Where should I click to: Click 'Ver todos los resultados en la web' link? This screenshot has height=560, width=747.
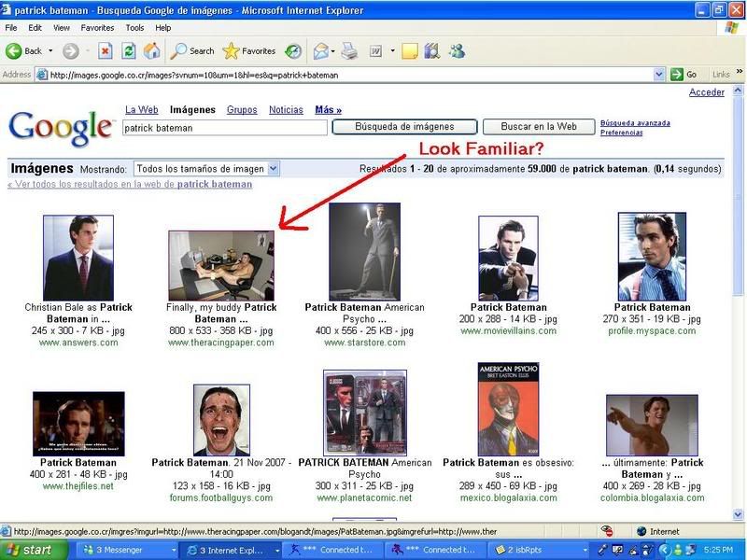pos(130,184)
